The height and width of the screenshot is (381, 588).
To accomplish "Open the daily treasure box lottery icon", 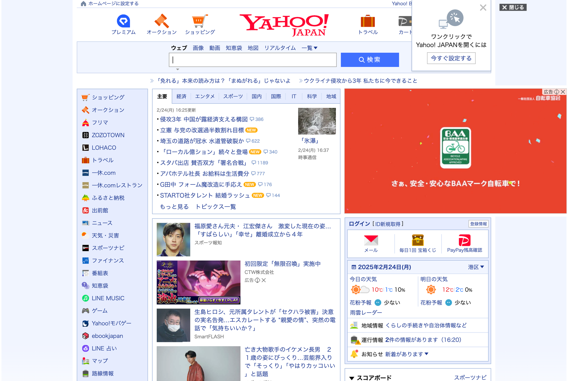I will 417,240.
